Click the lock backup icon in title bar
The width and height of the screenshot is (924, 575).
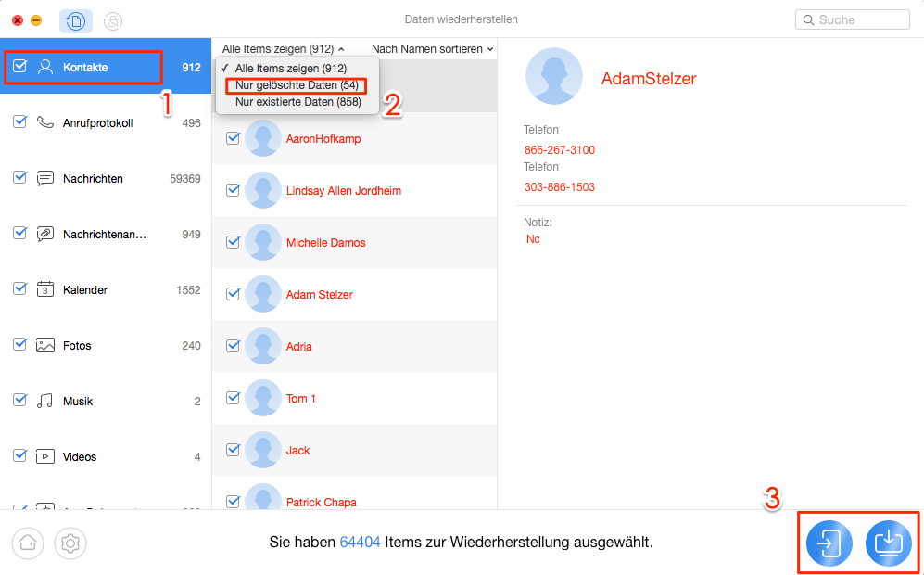pos(112,20)
